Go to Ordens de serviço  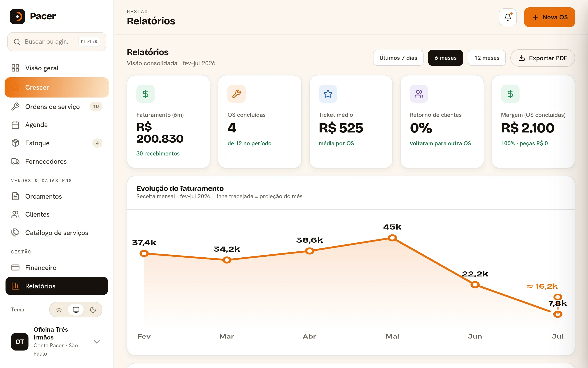pos(57,106)
